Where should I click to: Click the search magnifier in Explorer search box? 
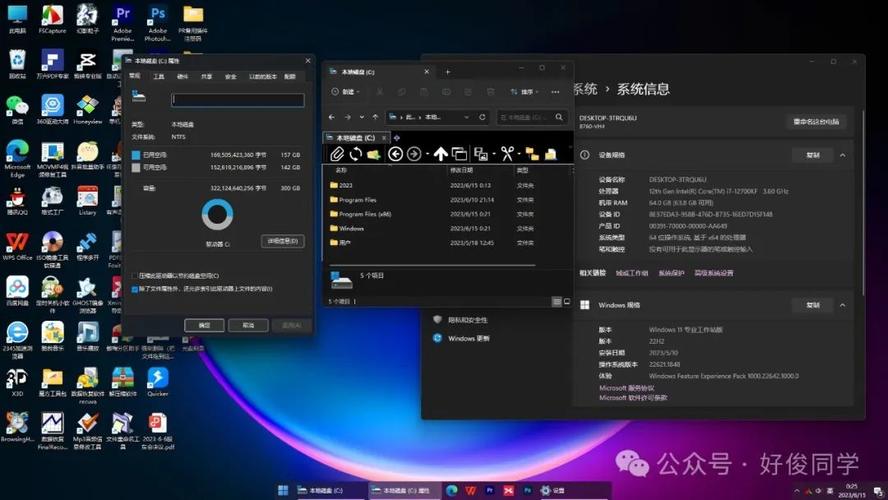click(x=559, y=117)
